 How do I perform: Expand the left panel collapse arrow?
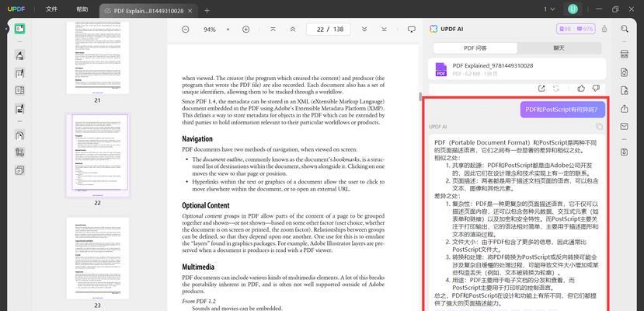5,29
